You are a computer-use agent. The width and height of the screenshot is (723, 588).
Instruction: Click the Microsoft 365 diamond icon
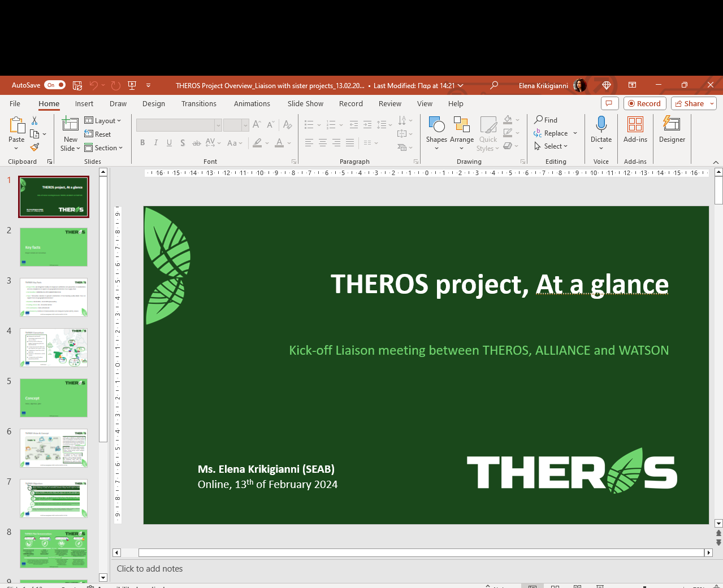tap(607, 85)
